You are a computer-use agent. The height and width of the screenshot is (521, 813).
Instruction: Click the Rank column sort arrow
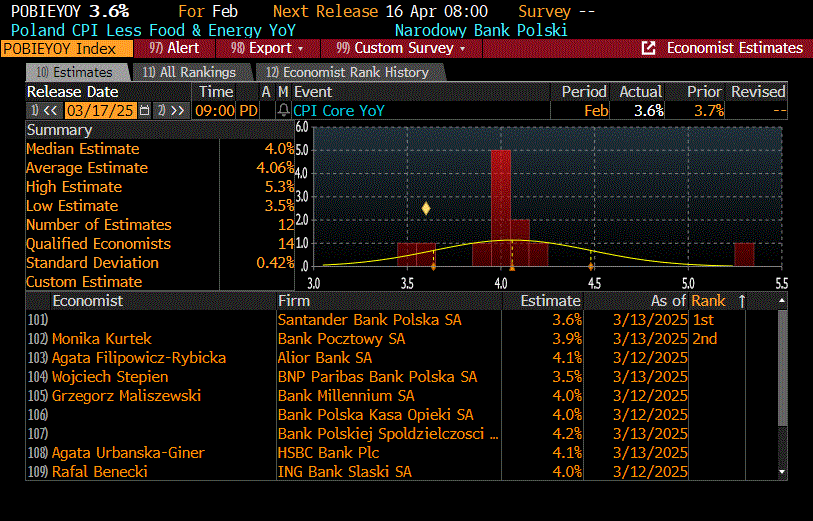742,301
